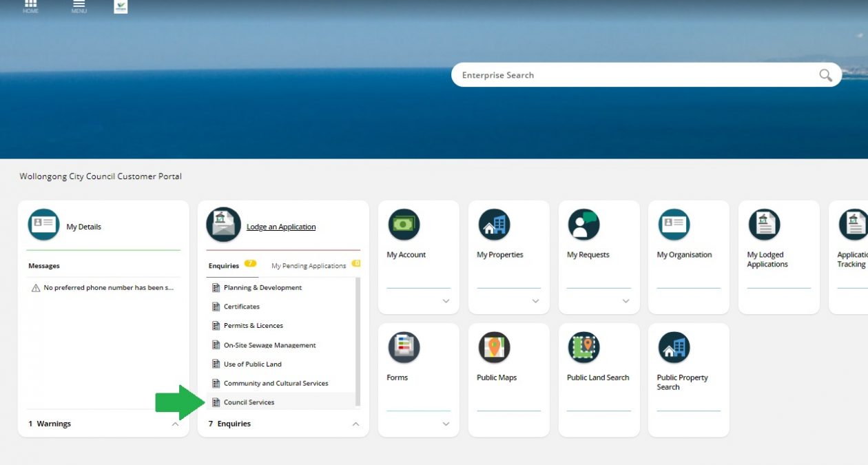Open the My Properties building icon
The height and width of the screenshot is (465, 868).
[494, 225]
